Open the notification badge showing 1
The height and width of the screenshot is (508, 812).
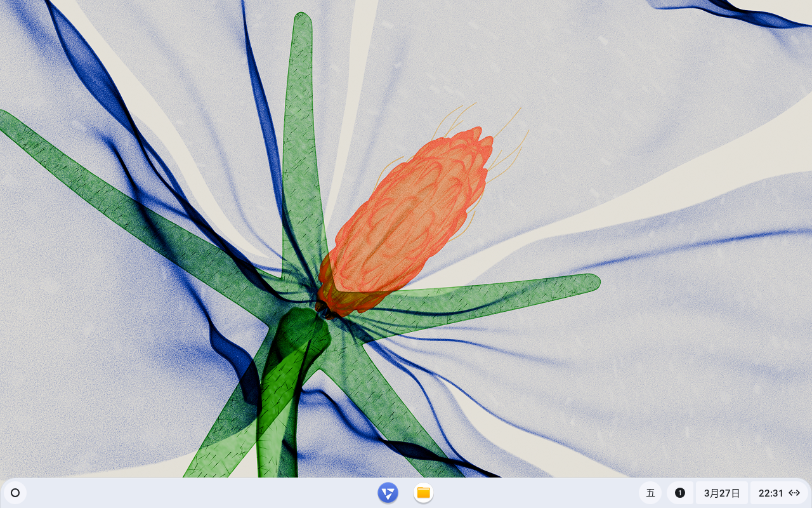click(x=680, y=493)
